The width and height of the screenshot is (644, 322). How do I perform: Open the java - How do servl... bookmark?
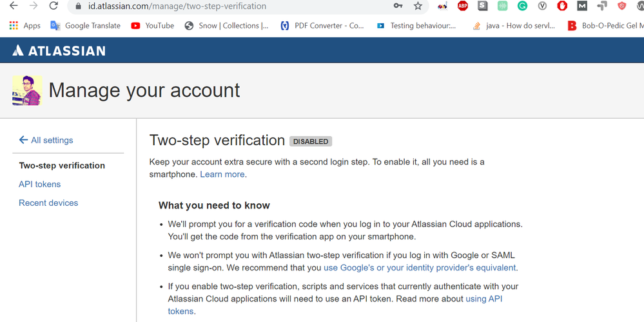click(513, 26)
